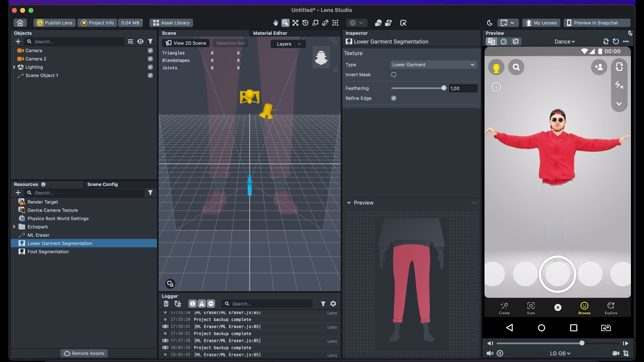Uncheck the Refine Edge checkbox
Image resolution: width=644 pixels, height=362 pixels.
coord(393,98)
